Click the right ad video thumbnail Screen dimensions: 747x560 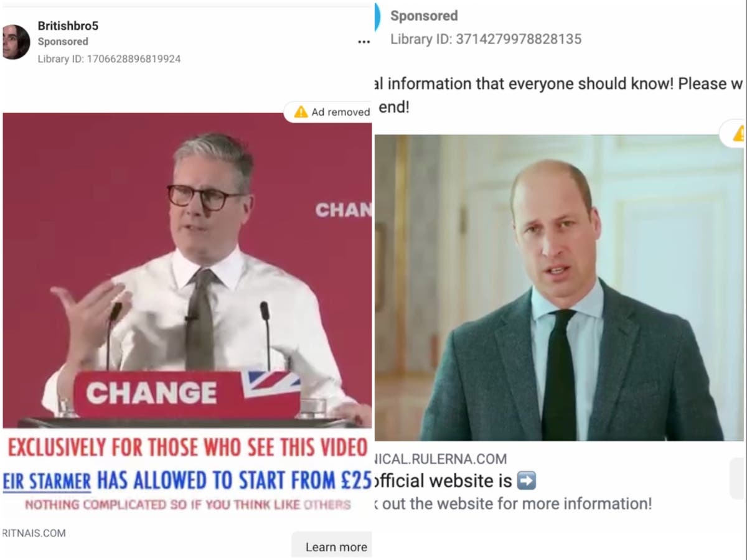point(559,287)
